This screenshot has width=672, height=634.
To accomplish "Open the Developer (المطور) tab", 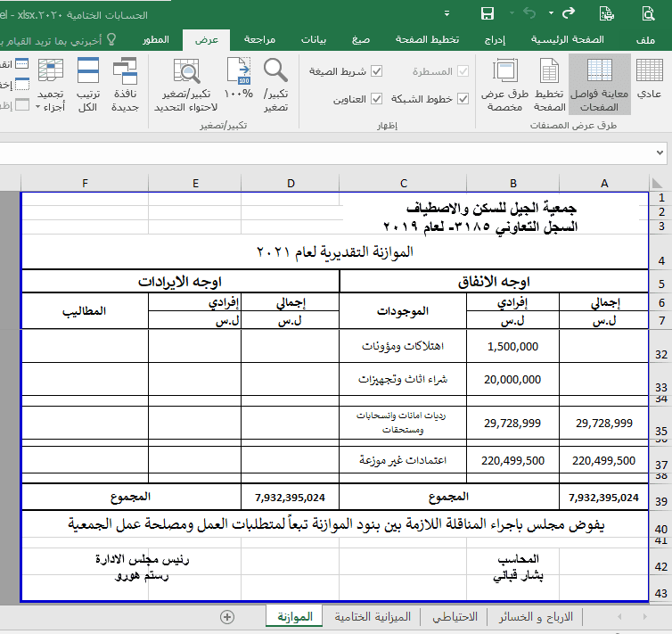I will click(x=156, y=40).
